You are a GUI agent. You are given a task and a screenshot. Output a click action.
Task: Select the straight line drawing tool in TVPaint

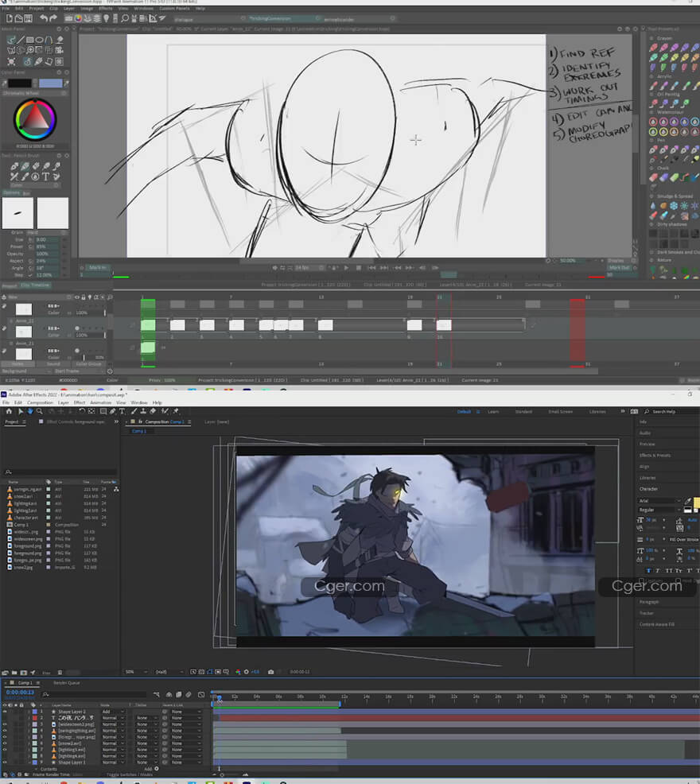[x=21, y=40]
